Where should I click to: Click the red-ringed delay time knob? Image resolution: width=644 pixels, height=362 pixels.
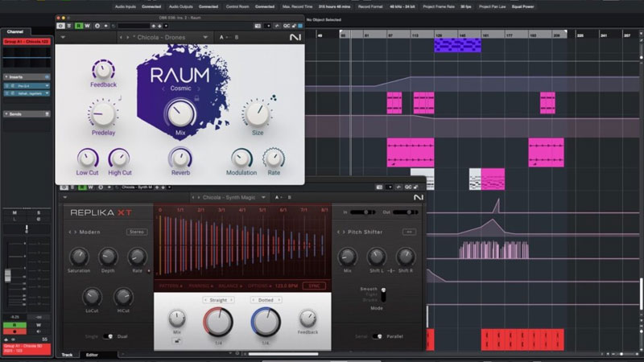218,321
